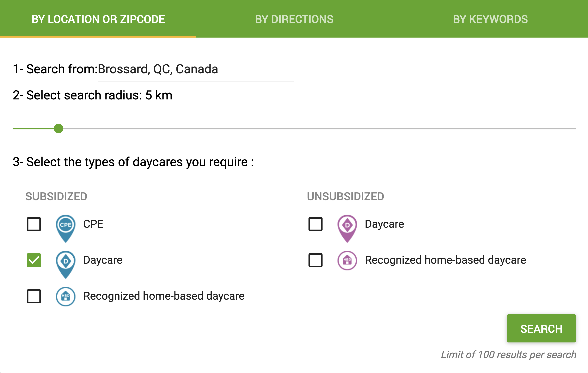The height and width of the screenshot is (373, 588).
Task: Open the By Keywords tab
Action: pos(490,19)
